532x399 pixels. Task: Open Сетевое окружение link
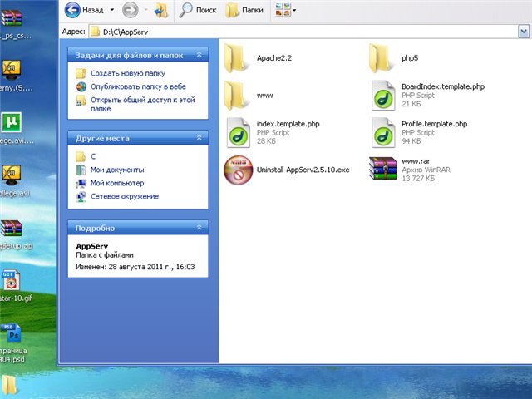click(x=125, y=196)
